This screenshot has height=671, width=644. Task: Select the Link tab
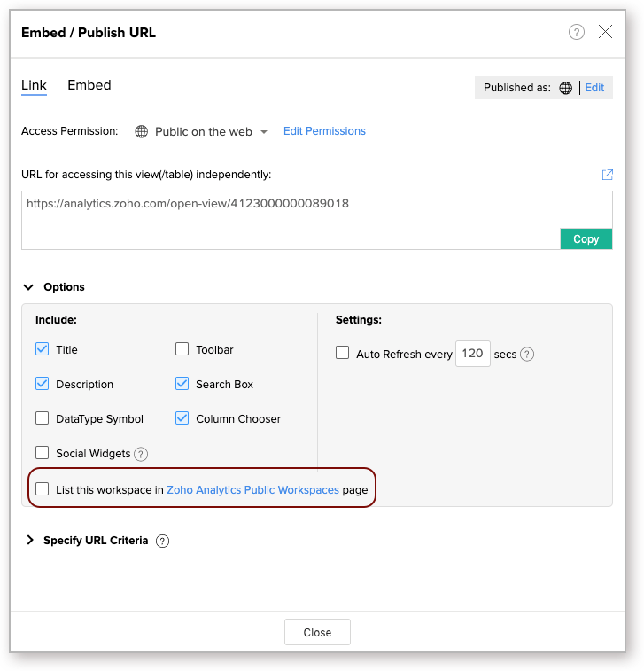(x=34, y=86)
